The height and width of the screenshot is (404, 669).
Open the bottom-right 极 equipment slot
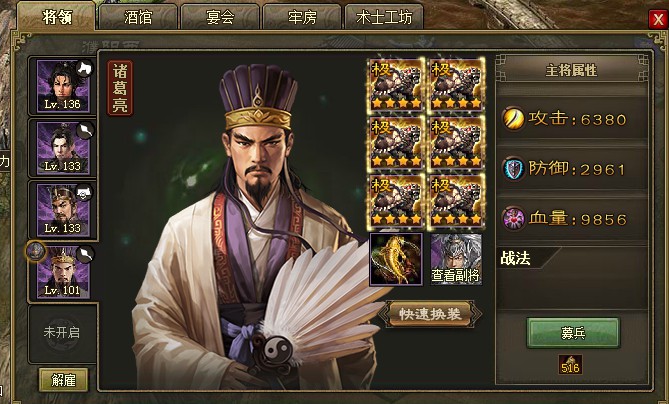(x=456, y=201)
